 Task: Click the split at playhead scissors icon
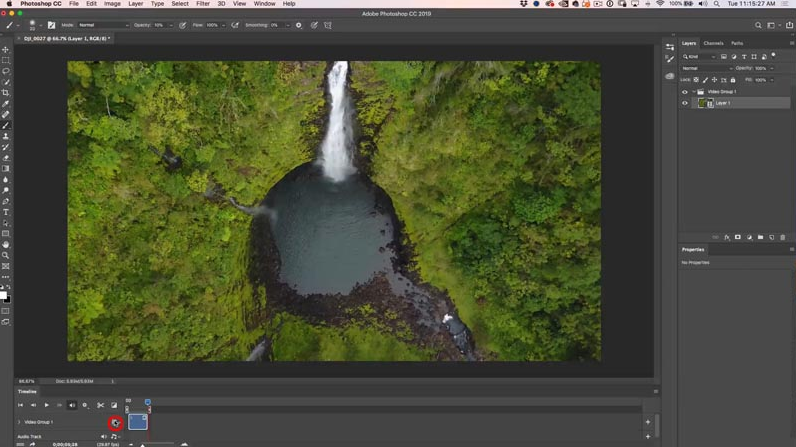tap(101, 405)
